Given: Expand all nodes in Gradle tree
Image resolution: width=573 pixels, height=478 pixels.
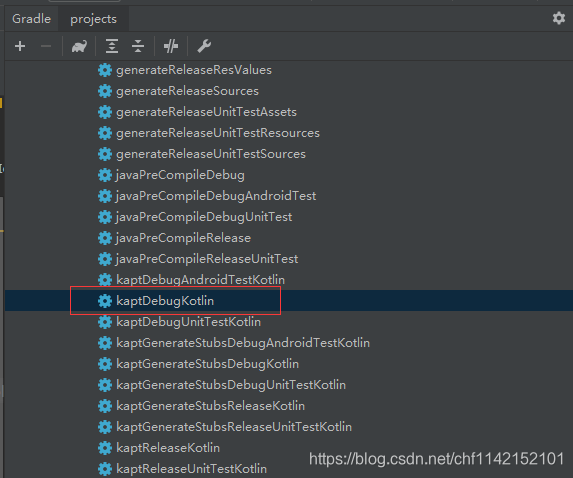Looking at the screenshot, I should click(x=112, y=46).
